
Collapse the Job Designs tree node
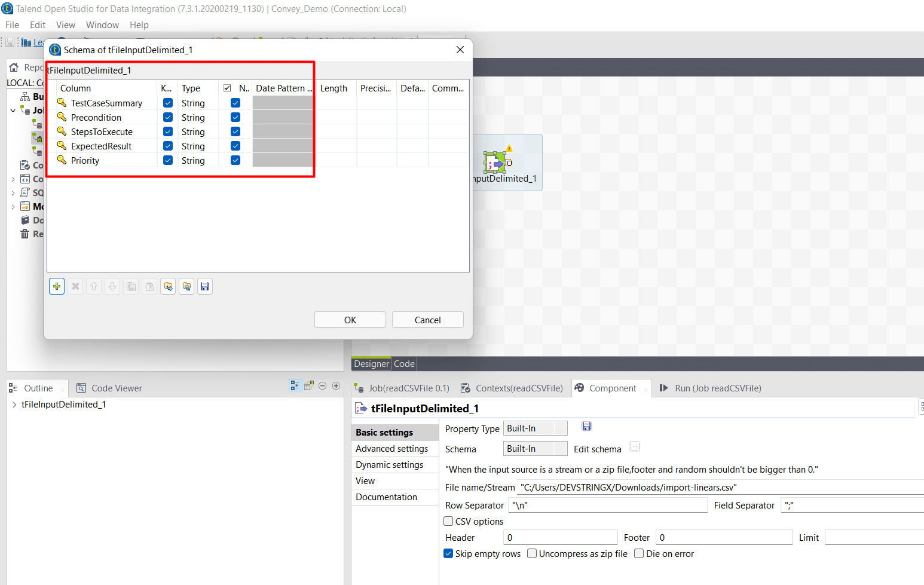(13, 110)
